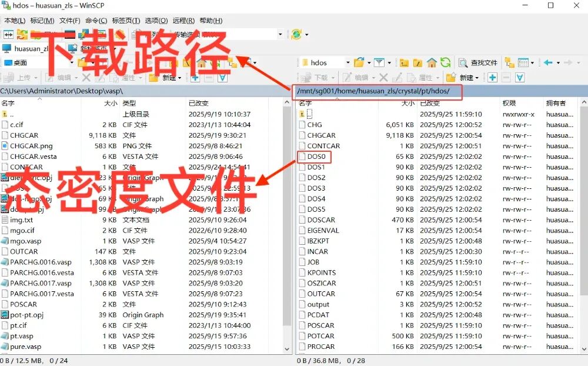Click the remote select files plus icon
The image size is (588, 366).
tap(492, 78)
